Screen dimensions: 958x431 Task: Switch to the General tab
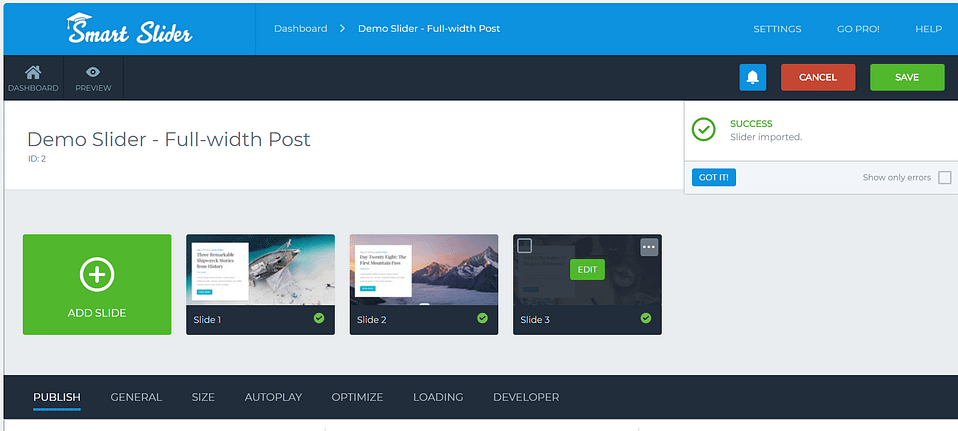[136, 397]
